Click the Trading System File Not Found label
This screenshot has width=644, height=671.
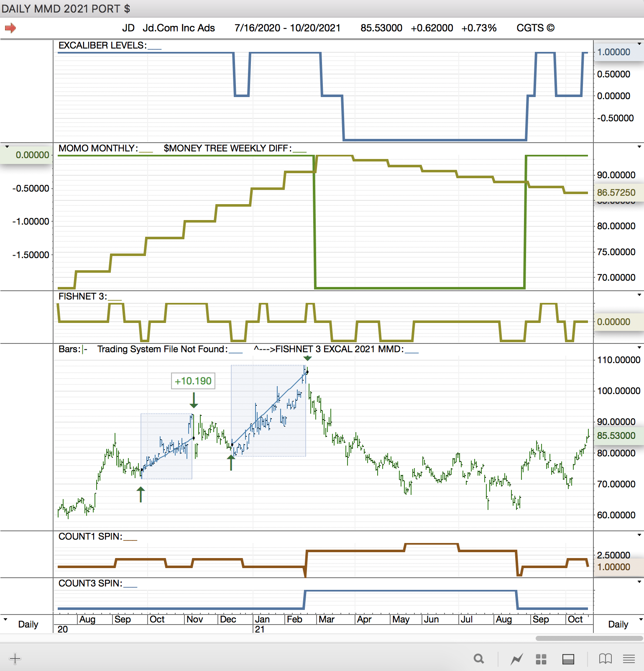[x=163, y=349]
